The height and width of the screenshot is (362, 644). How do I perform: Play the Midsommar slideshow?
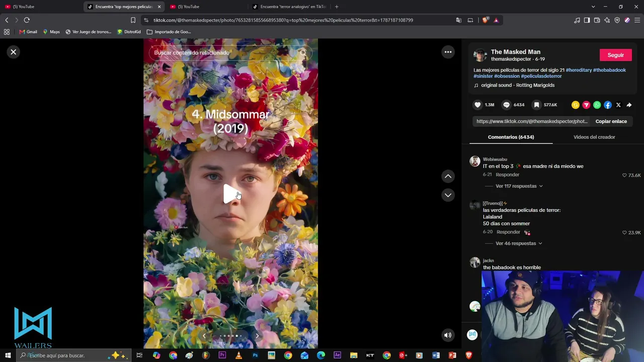pyautogui.click(x=231, y=194)
